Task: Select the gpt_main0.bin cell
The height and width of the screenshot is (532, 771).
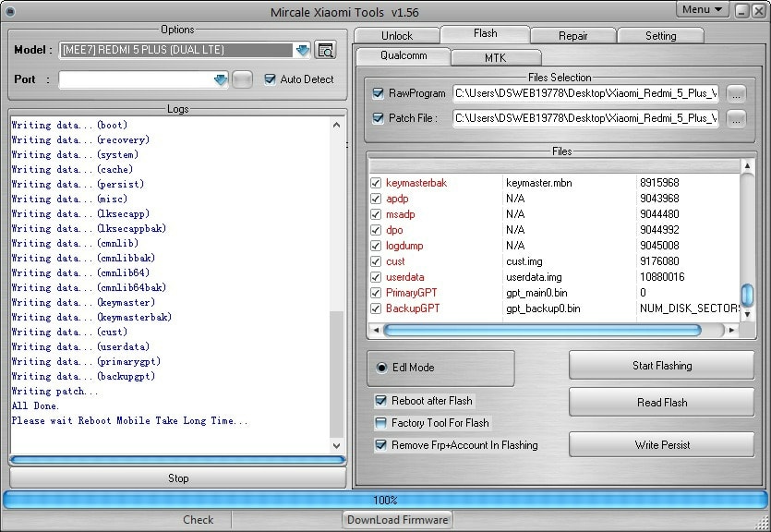Action: click(x=536, y=293)
